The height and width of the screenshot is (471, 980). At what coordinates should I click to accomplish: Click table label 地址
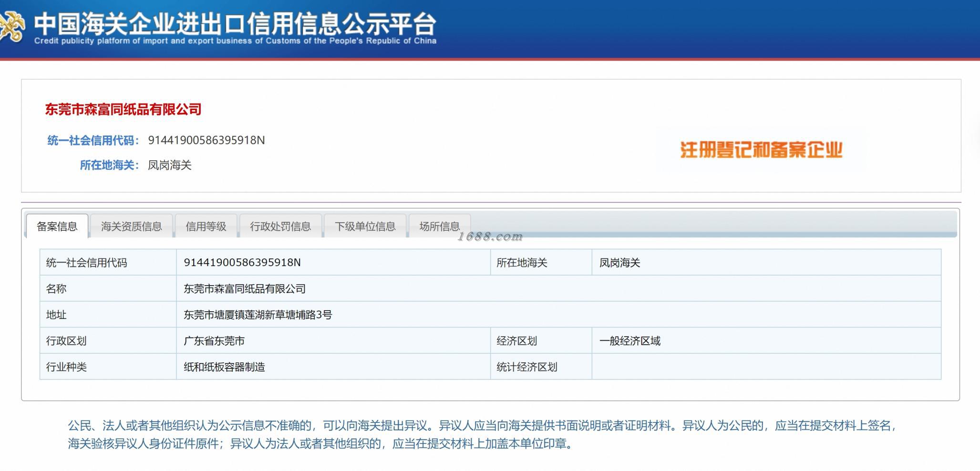point(56,315)
